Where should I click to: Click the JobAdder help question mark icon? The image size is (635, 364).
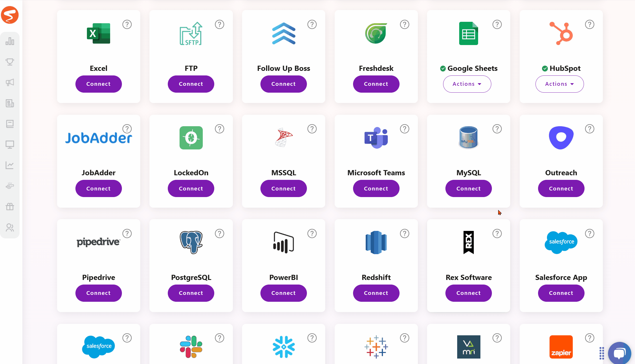pos(127,129)
